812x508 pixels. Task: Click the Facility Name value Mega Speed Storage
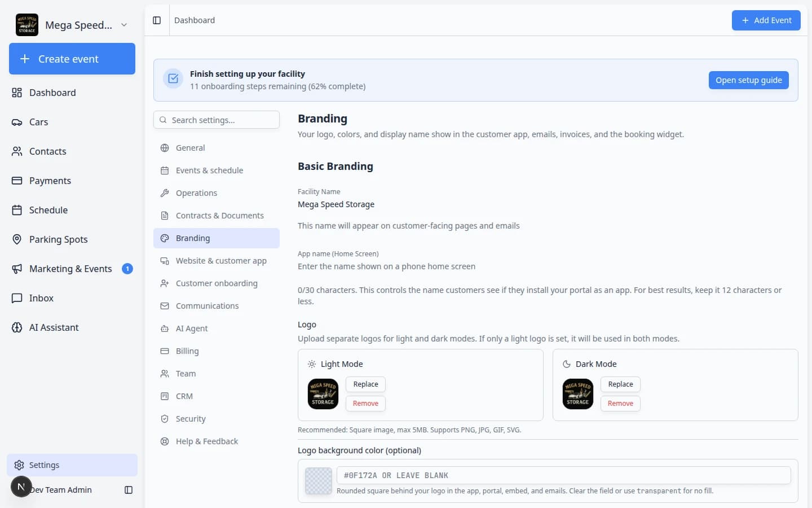coord(336,204)
